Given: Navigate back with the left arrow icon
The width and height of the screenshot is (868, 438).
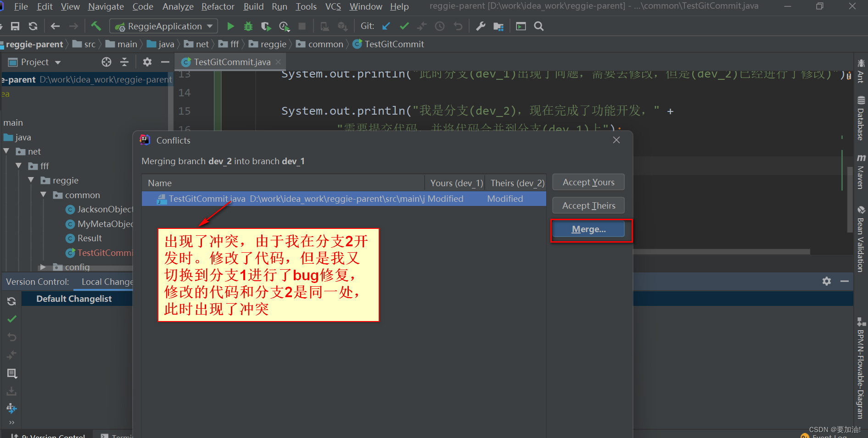Looking at the screenshot, I should coord(55,26).
